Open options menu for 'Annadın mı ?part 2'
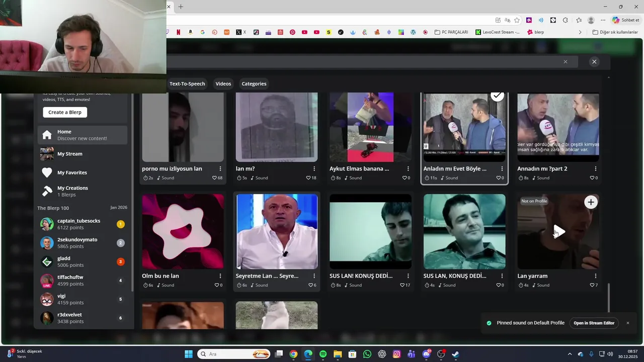The width and height of the screenshot is (644, 362). coord(596,169)
